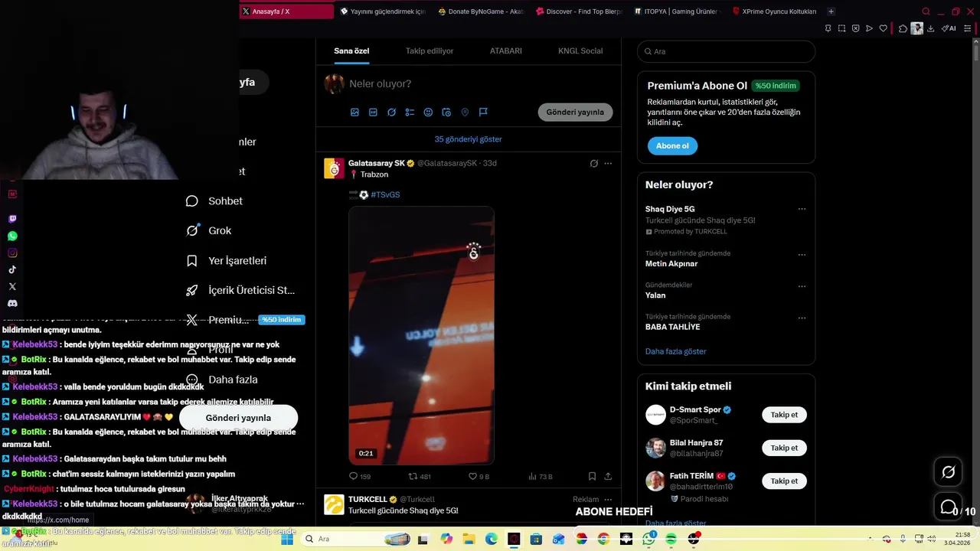Open the X icon in browser sidebar
The height and width of the screenshot is (551, 980).
tap(12, 286)
